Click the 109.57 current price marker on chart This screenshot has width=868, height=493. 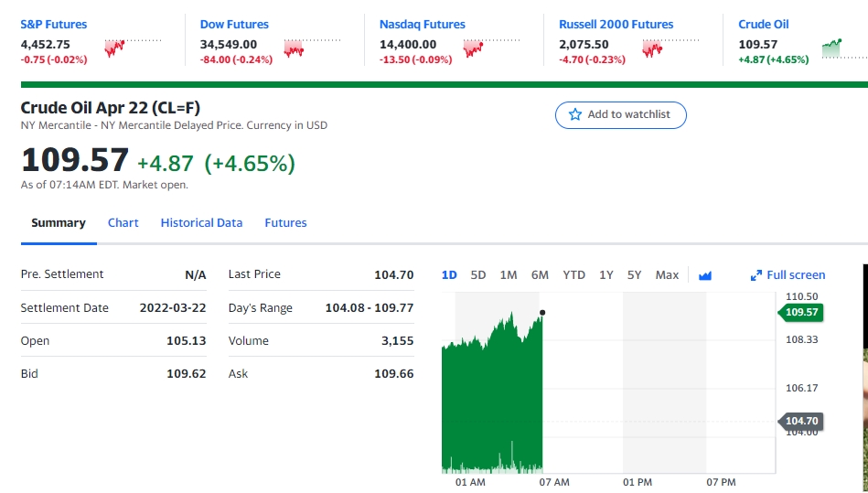pyautogui.click(x=801, y=312)
